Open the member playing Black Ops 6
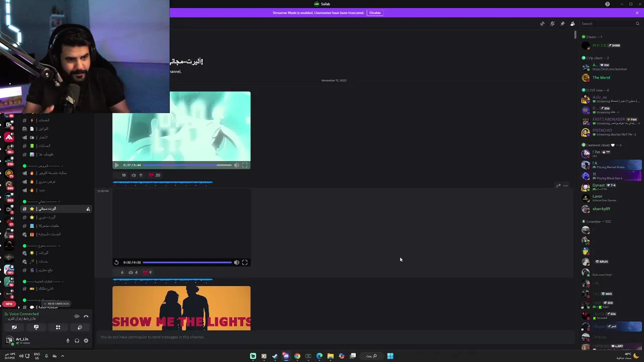This screenshot has width=644, height=362. tap(612, 176)
